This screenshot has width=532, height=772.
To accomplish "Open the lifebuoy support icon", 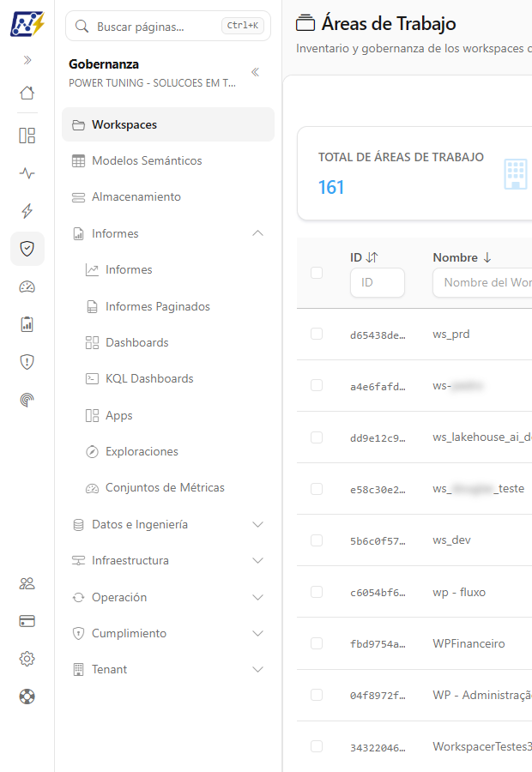I will tap(27, 697).
